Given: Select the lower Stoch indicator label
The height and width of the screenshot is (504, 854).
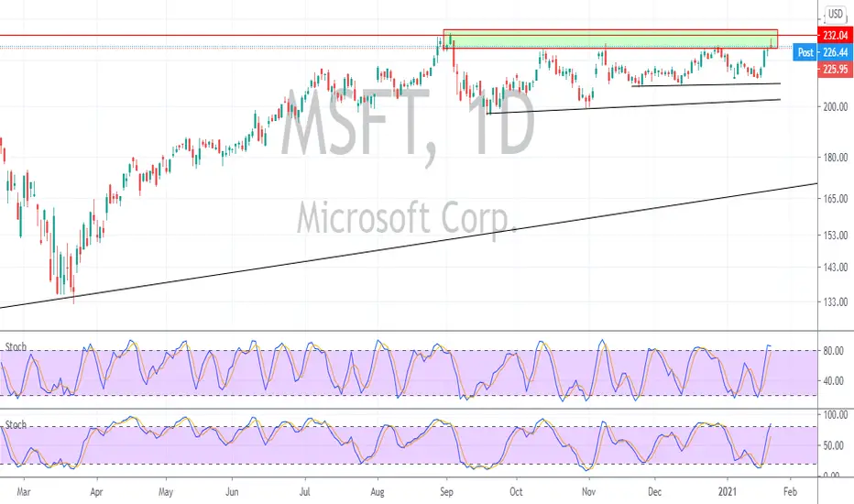Looking at the screenshot, I should click(16, 425).
